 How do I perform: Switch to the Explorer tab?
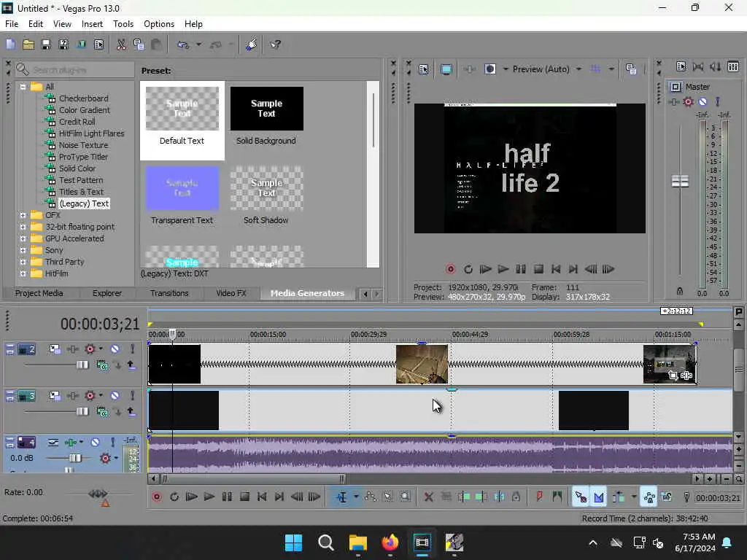click(107, 293)
